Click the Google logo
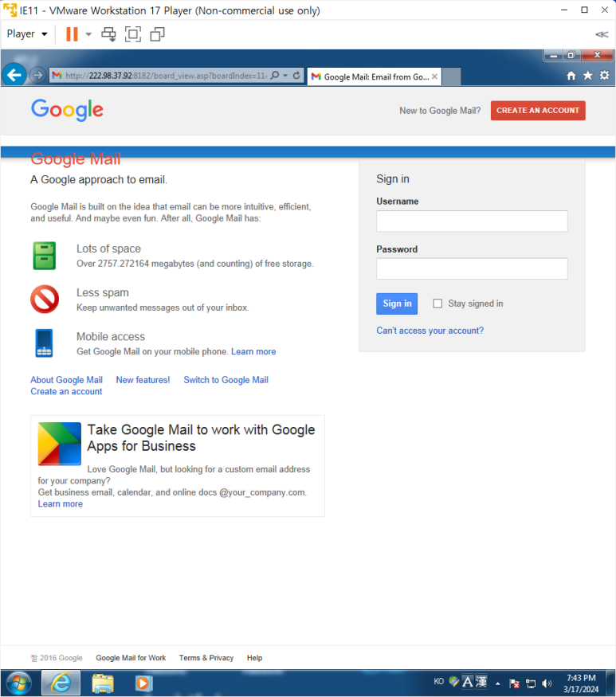The image size is (616, 697). (x=67, y=110)
